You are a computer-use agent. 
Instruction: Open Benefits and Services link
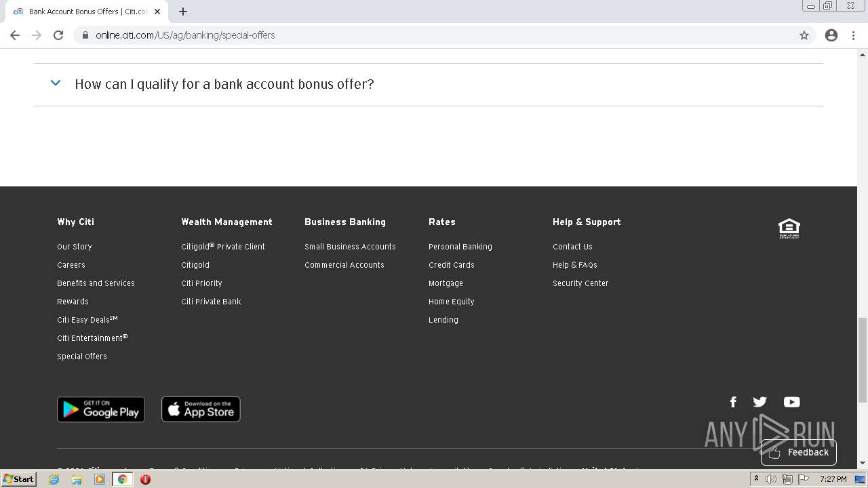pyautogui.click(x=96, y=283)
